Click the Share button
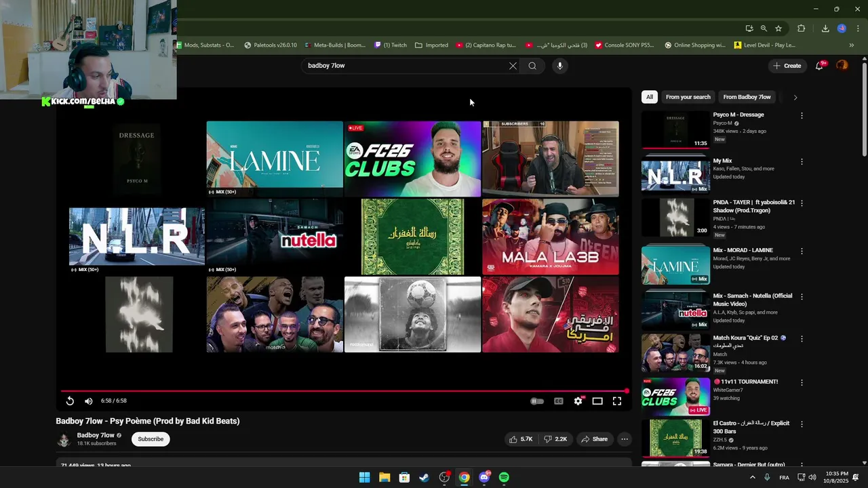 594,439
